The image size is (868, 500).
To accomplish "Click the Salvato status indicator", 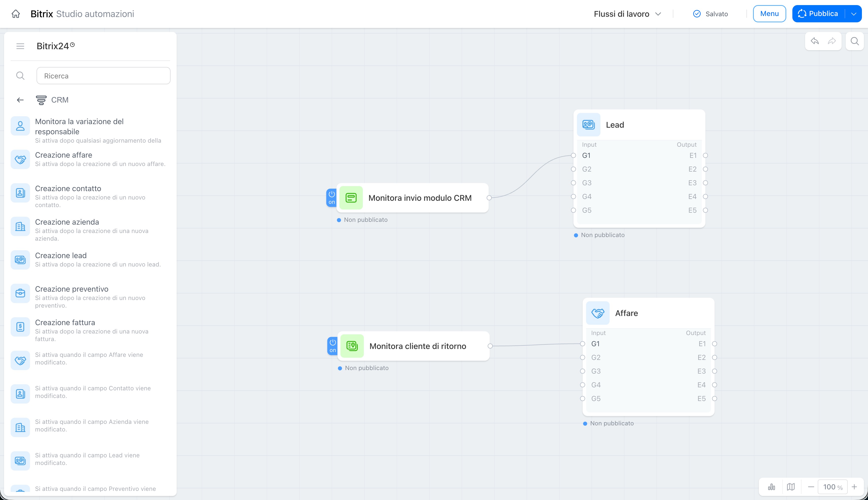I will (x=710, y=14).
